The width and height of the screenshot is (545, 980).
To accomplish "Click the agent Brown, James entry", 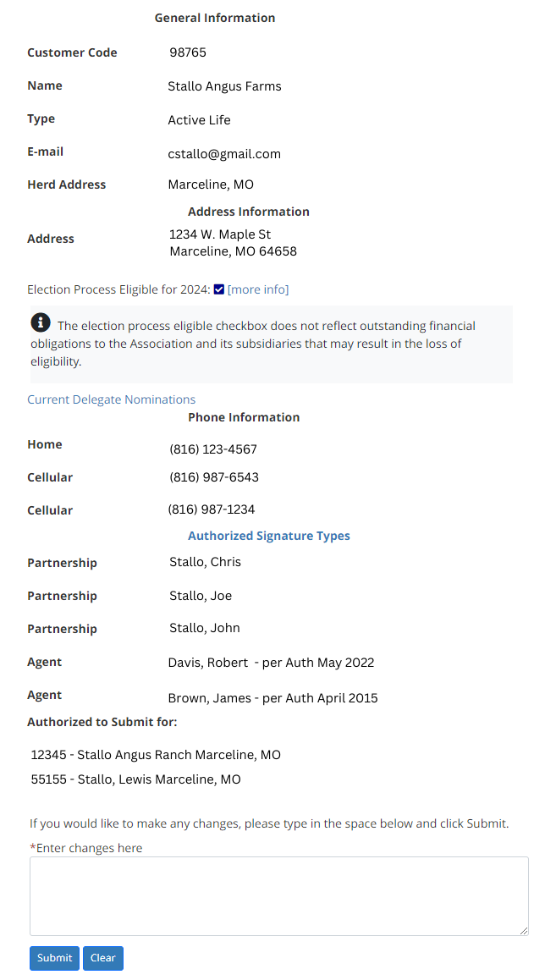I will pos(273,697).
